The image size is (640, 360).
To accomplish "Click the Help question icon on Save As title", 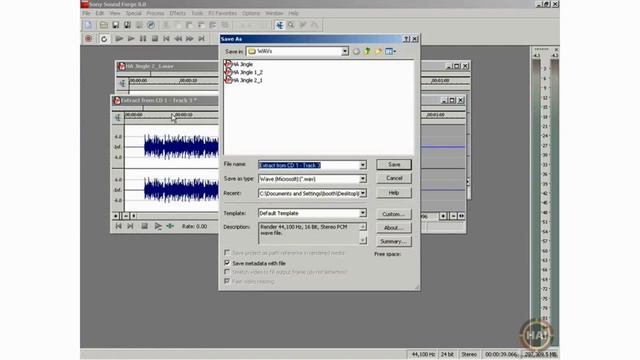I will [407, 39].
